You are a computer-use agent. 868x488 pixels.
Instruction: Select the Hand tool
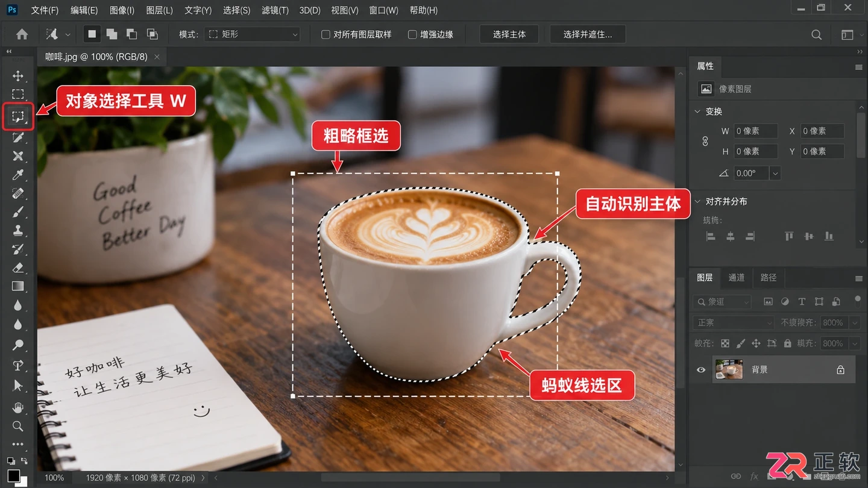pos(18,408)
